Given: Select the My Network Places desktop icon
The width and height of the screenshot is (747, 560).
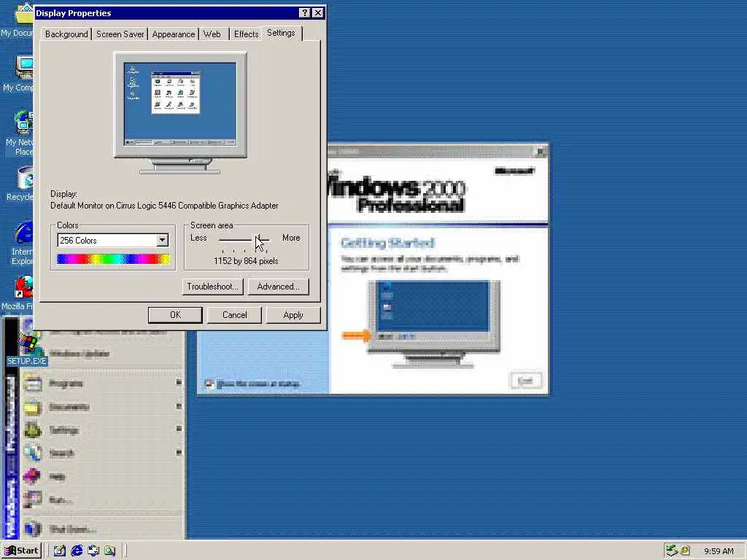Looking at the screenshot, I should coord(20,133).
